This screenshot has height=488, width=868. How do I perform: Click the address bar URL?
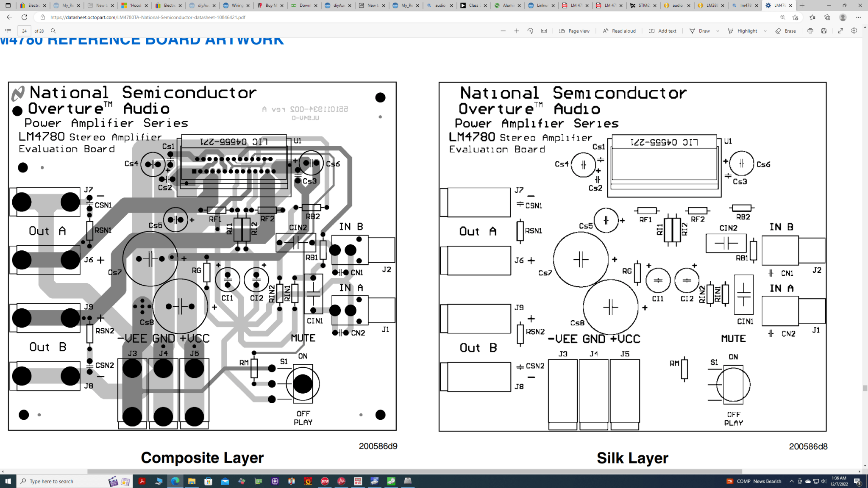(x=148, y=17)
